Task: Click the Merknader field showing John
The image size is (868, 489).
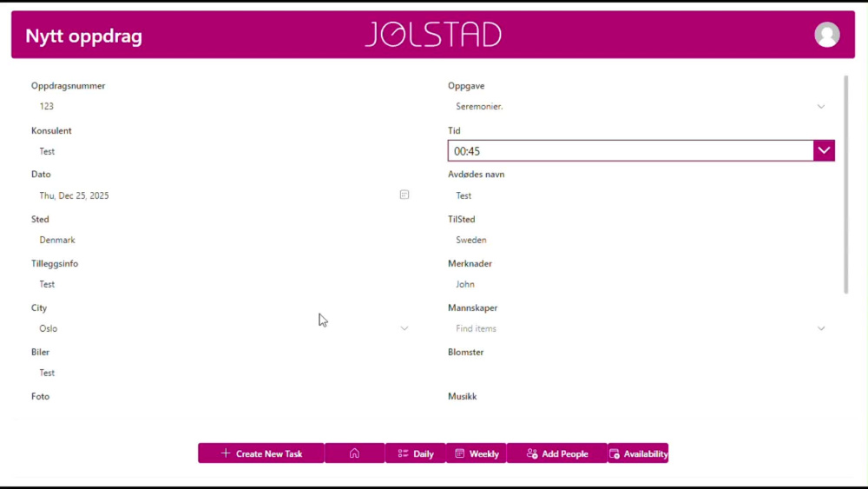Action: (x=641, y=284)
